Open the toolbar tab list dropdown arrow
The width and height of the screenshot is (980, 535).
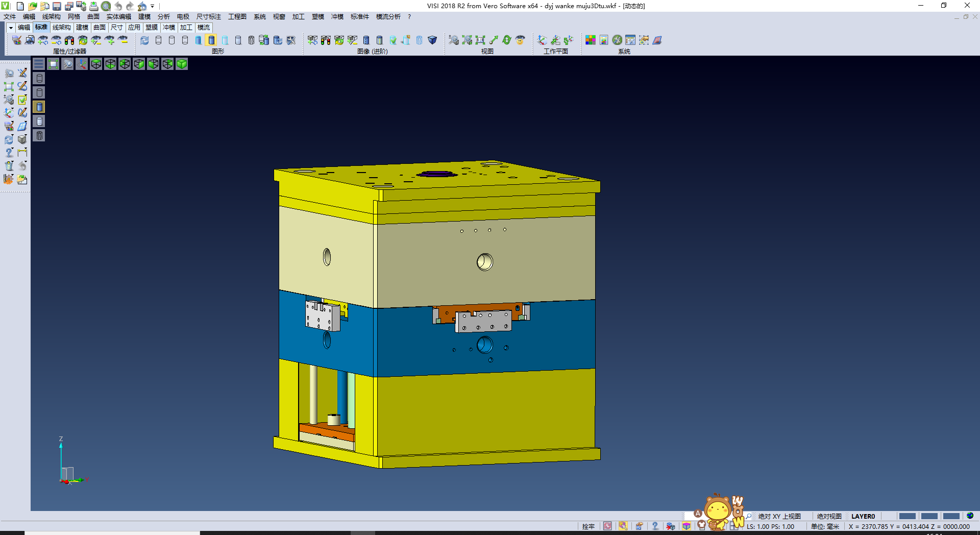tap(11, 28)
